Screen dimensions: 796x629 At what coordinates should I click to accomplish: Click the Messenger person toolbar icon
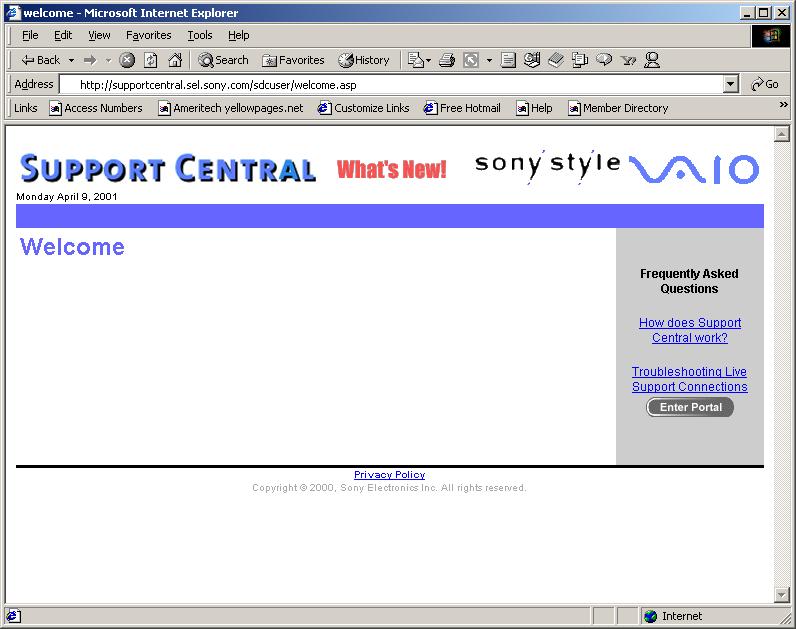pyautogui.click(x=652, y=60)
